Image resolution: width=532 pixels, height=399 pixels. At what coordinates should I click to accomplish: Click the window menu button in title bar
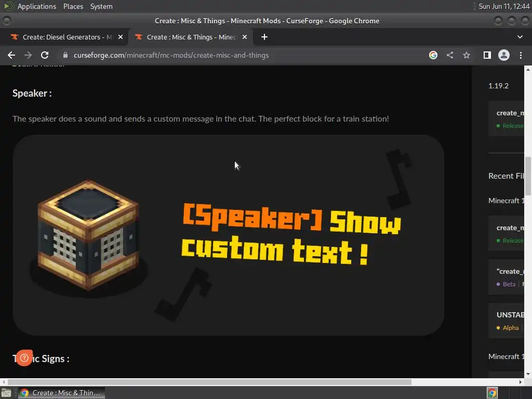click(x=6, y=21)
